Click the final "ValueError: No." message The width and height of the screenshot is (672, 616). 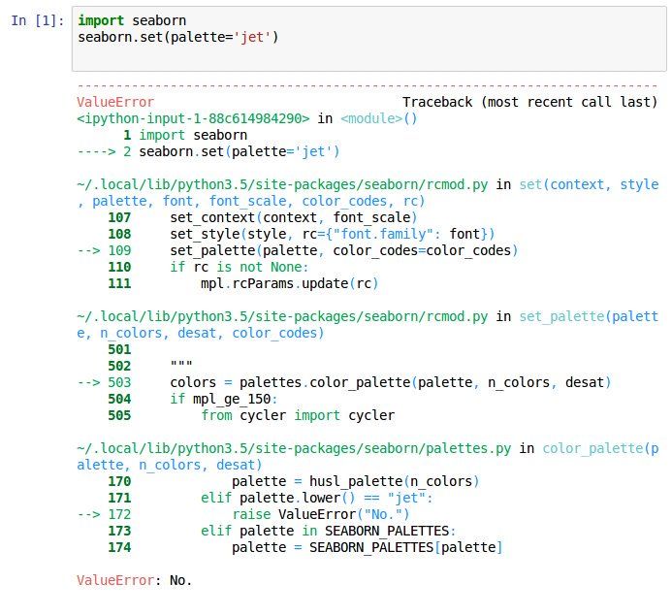pos(135,581)
